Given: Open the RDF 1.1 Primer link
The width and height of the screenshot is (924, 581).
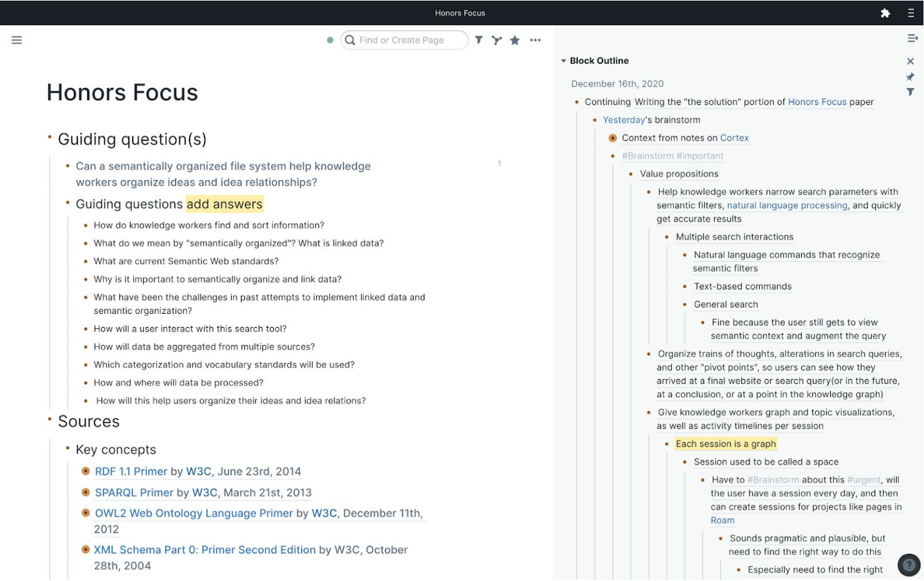Looking at the screenshot, I should click(131, 472).
